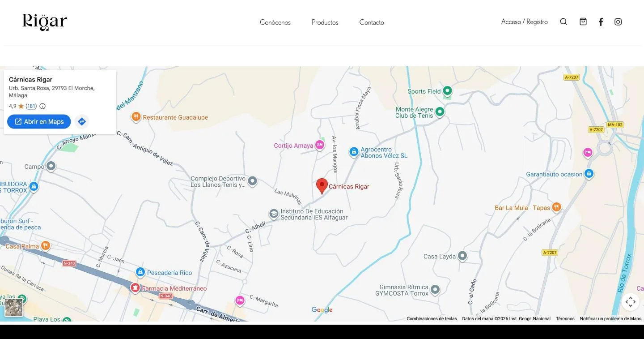This screenshot has width=644, height=339.
Task: Go to Acceso / Registro
Action: 525,21
